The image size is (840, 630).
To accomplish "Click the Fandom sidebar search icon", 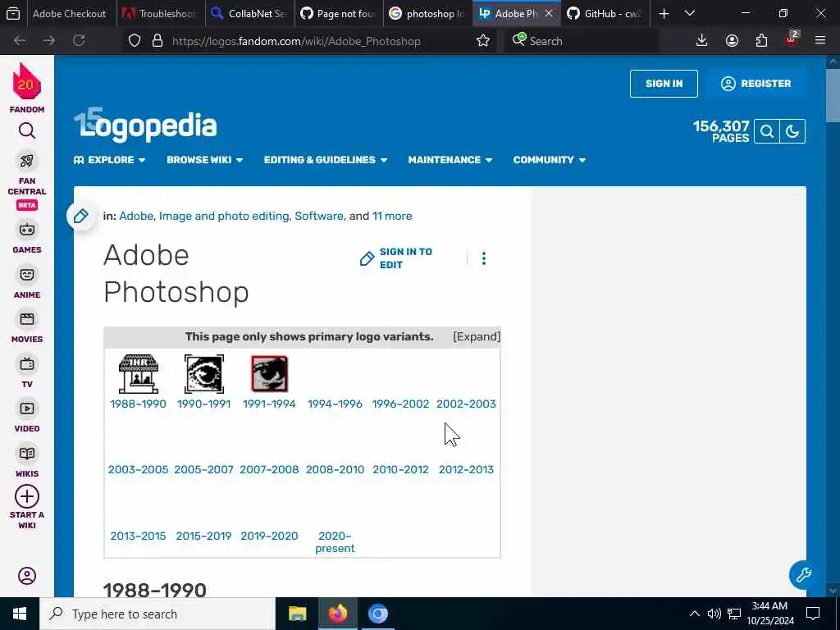I will point(27,130).
